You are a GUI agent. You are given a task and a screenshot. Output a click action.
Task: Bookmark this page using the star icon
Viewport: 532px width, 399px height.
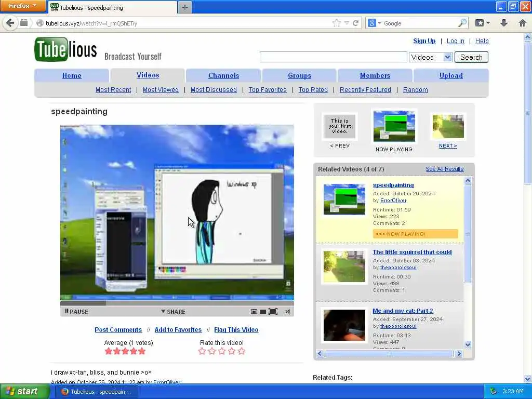pos(336,23)
